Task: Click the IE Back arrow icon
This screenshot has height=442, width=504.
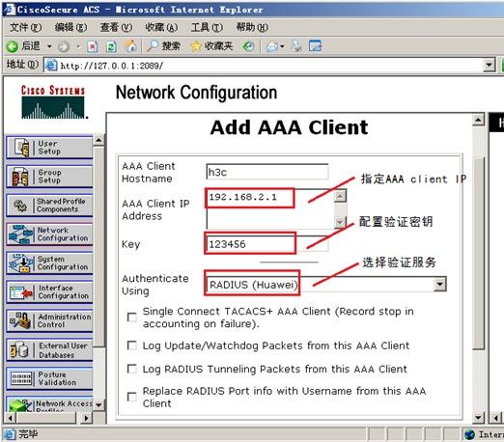Action: pyautogui.click(x=13, y=46)
